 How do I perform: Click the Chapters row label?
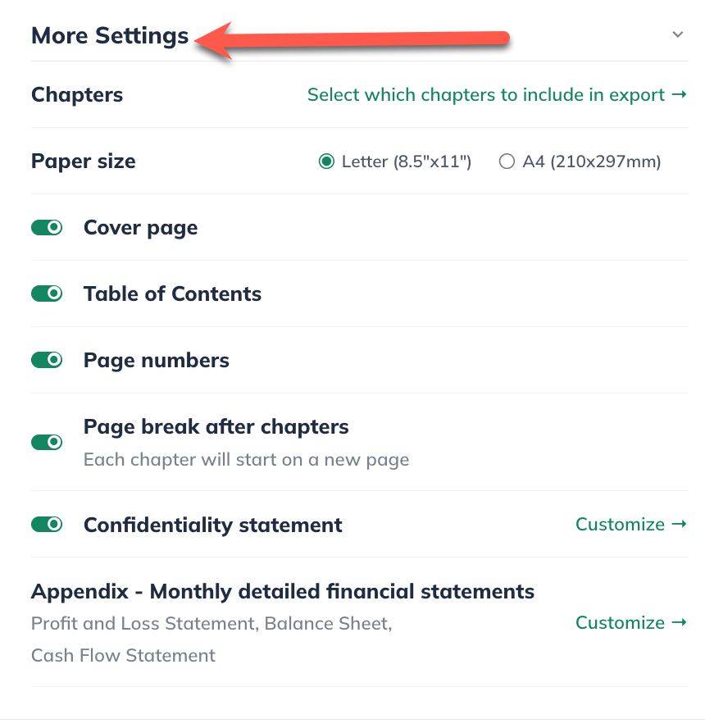click(x=76, y=94)
